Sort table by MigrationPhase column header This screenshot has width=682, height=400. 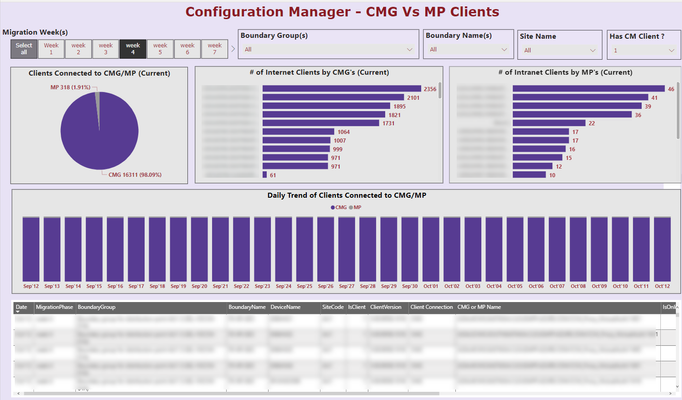coord(54,307)
